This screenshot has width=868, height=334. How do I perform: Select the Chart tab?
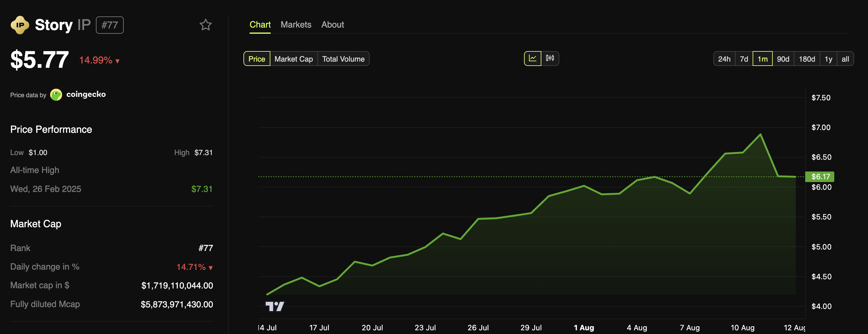tap(260, 24)
